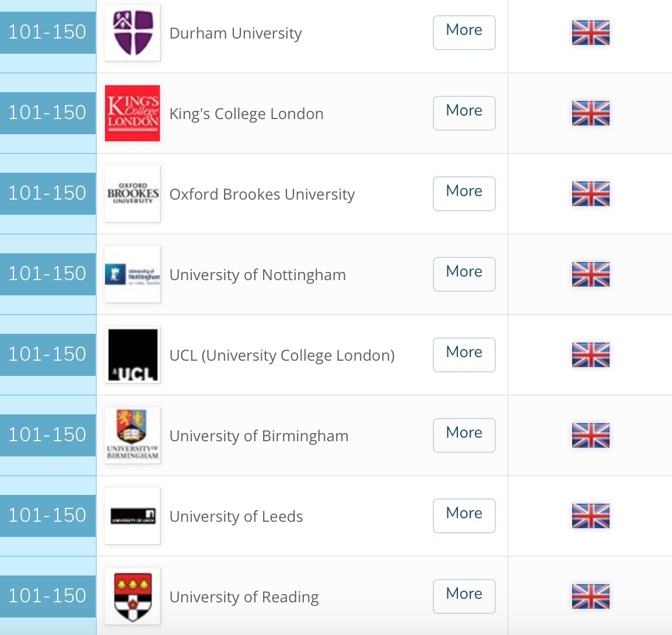Click the Durham University logo
This screenshot has height=635, width=672.
pos(132,33)
